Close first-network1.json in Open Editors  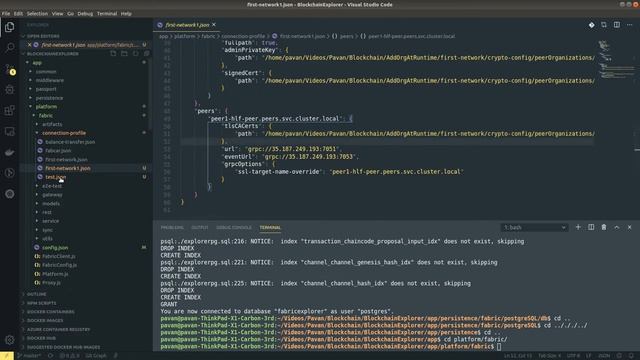click(x=29, y=45)
